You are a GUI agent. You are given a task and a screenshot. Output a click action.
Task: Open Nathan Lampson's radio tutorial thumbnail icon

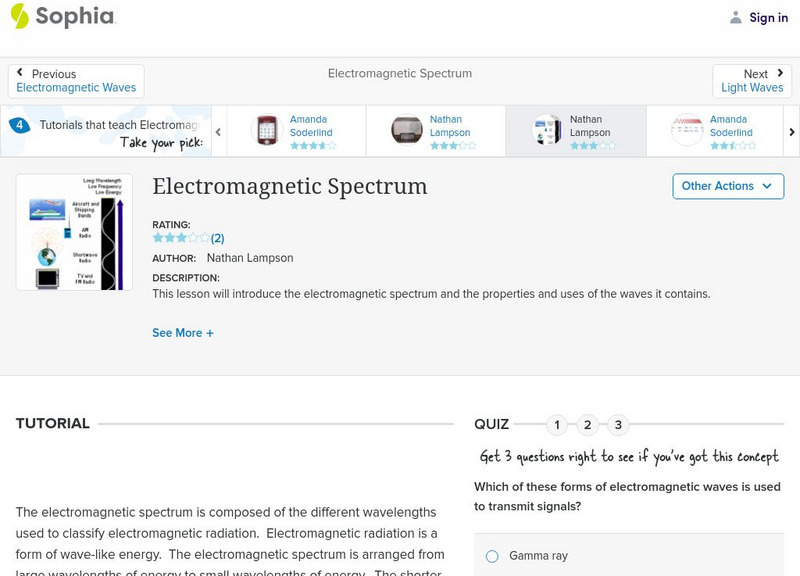pos(407,130)
